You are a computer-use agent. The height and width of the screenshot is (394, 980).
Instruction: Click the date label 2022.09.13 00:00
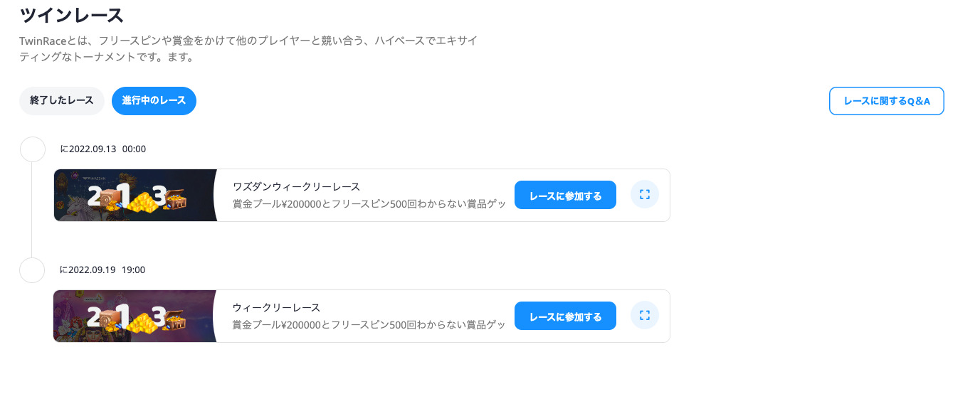tap(102, 149)
